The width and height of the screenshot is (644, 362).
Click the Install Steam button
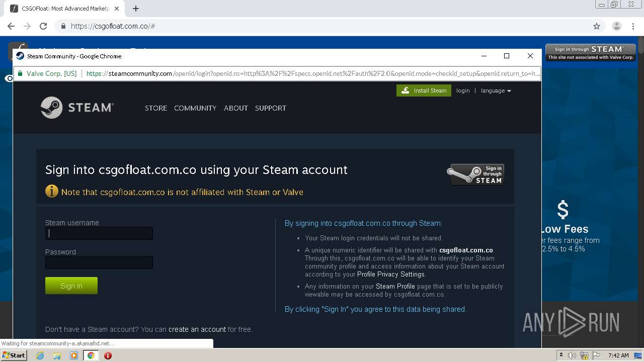pos(424,90)
